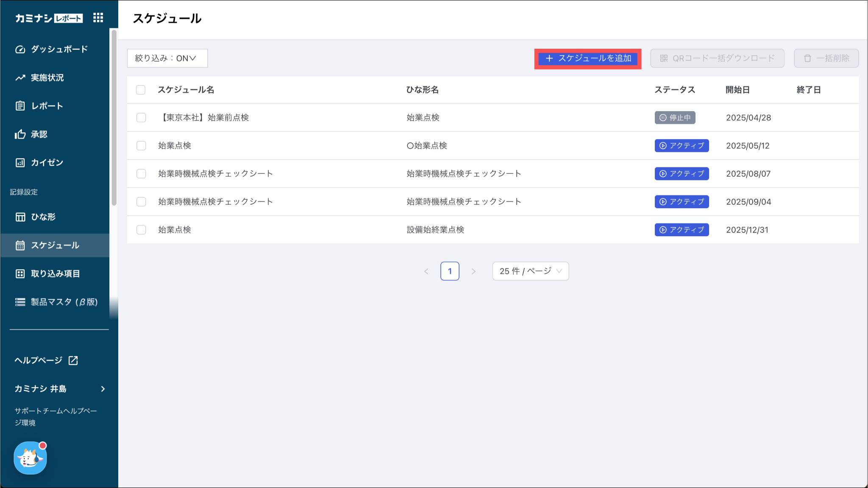This screenshot has width=868, height=488.
Task: Expand the カミナシ 井島 account chevron
Action: point(103,389)
